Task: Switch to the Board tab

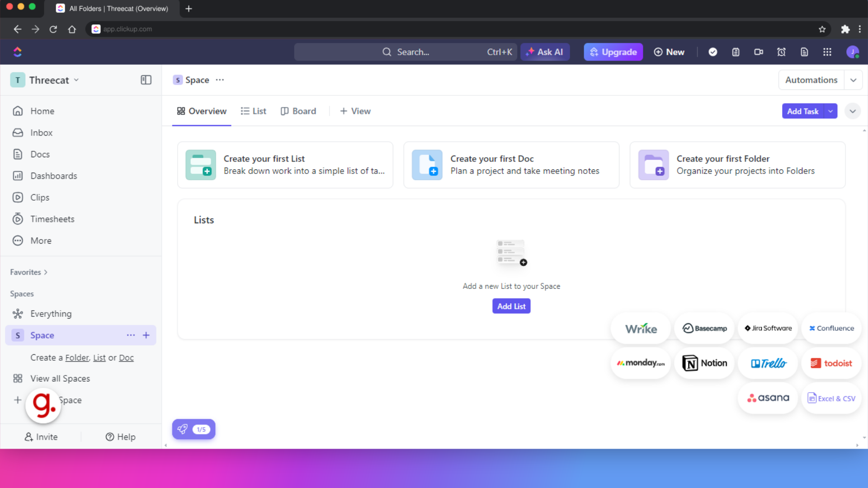Action: (x=298, y=111)
